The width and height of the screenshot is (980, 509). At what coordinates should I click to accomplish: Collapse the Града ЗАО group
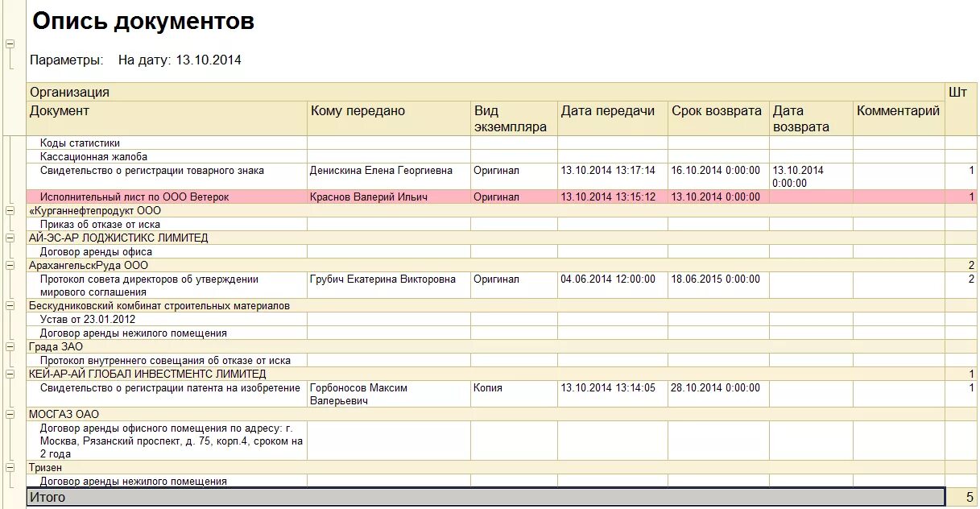(10, 346)
